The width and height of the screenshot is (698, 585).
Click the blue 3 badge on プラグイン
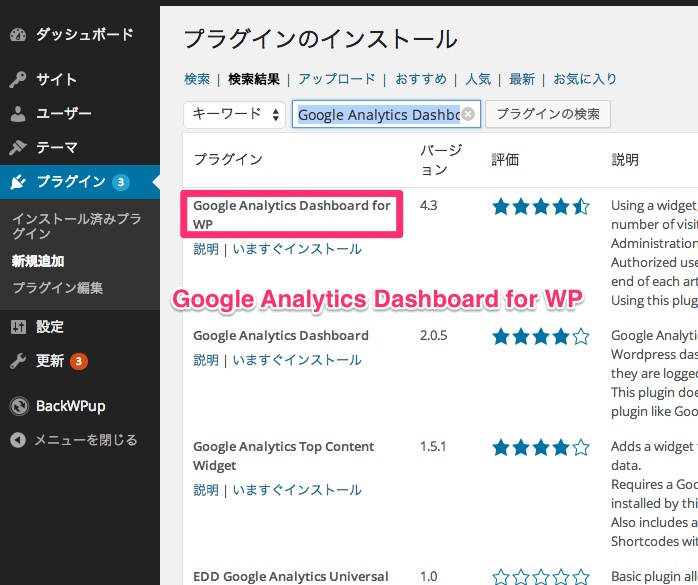[x=121, y=182]
